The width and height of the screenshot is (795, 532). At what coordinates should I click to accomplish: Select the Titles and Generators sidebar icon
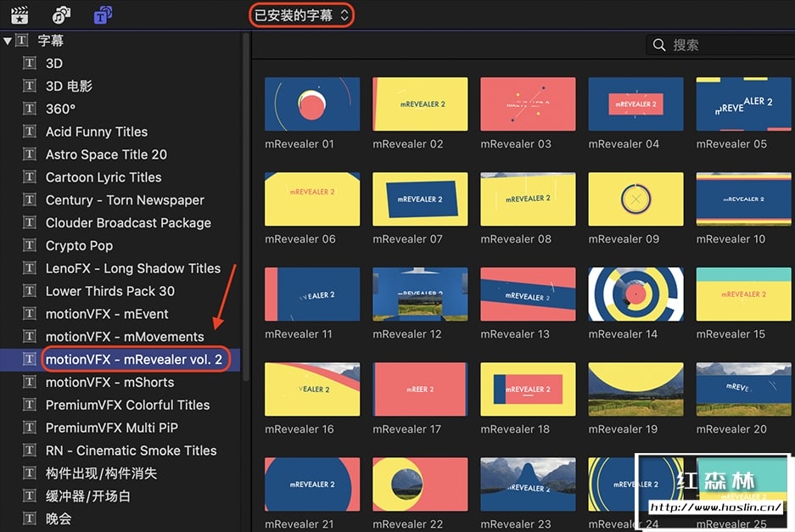pyautogui.click(x=103, y=15)
